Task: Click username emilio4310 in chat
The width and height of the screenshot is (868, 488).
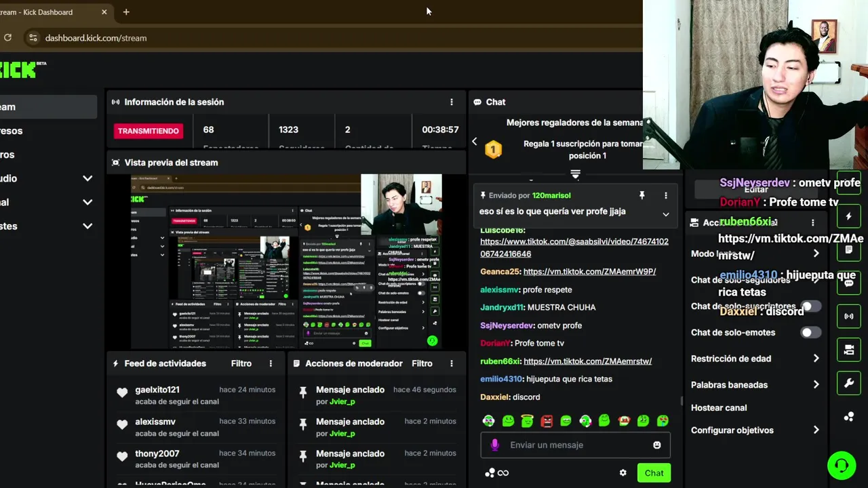Action: point(501,379)
